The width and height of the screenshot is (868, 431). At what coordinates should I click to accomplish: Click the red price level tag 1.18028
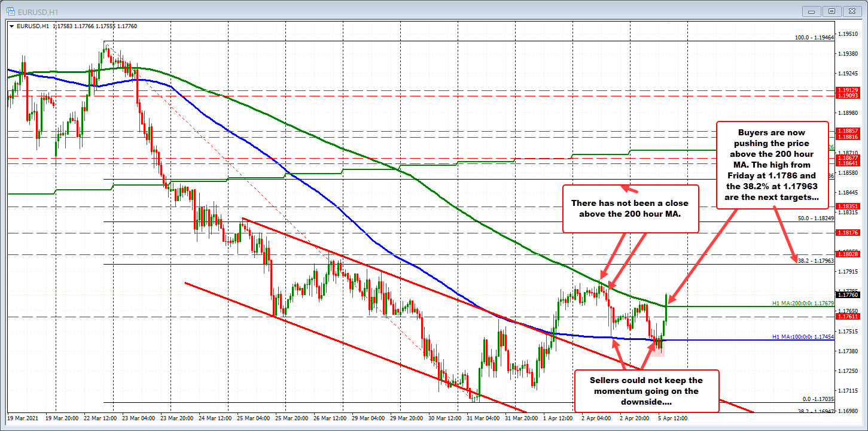click(848, 254)
